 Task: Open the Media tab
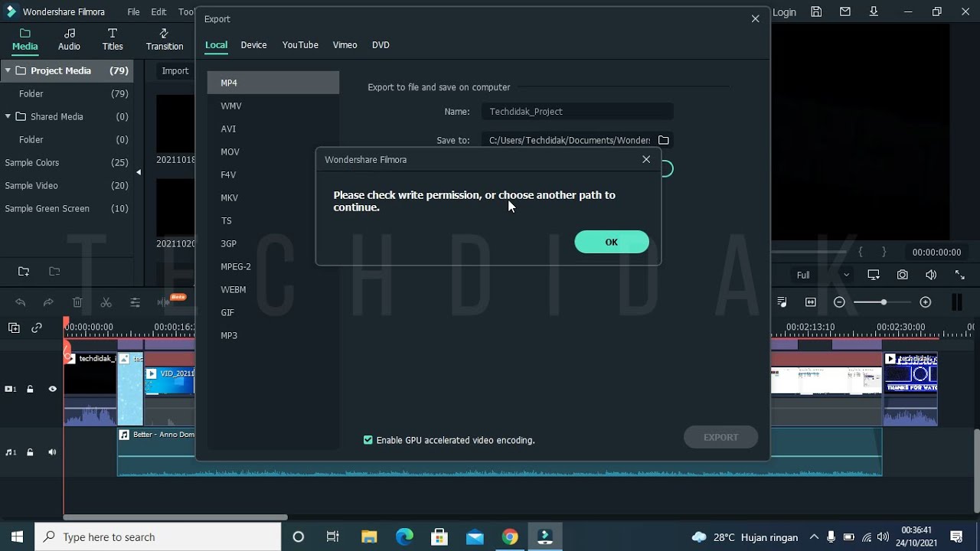[24, 39]
